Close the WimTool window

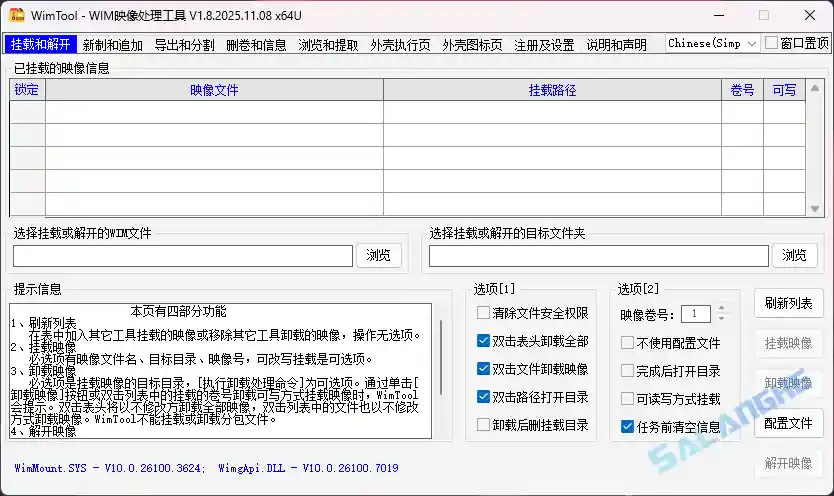tap(810, 15)
